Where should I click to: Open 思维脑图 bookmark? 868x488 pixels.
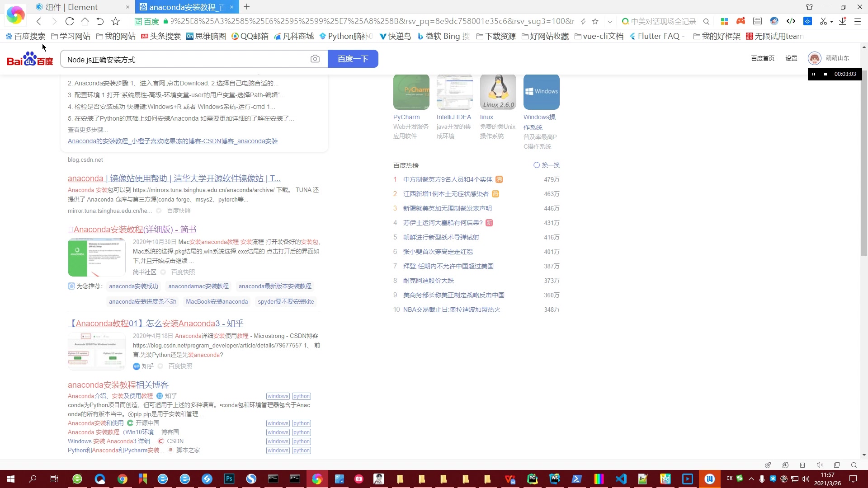[x=206, y=36]
